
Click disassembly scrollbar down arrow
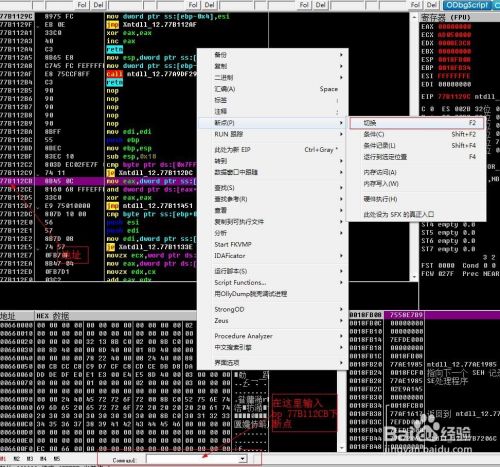point(414,277)
